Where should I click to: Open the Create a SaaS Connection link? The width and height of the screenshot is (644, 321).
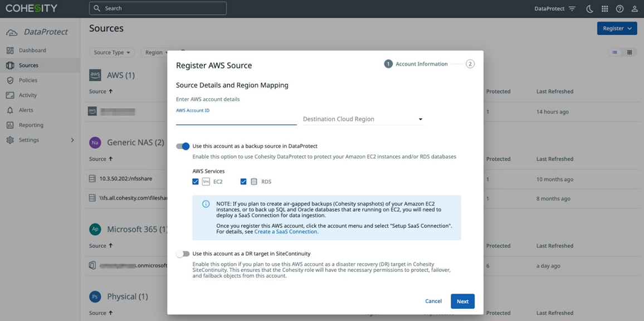[x=286, y=232]
